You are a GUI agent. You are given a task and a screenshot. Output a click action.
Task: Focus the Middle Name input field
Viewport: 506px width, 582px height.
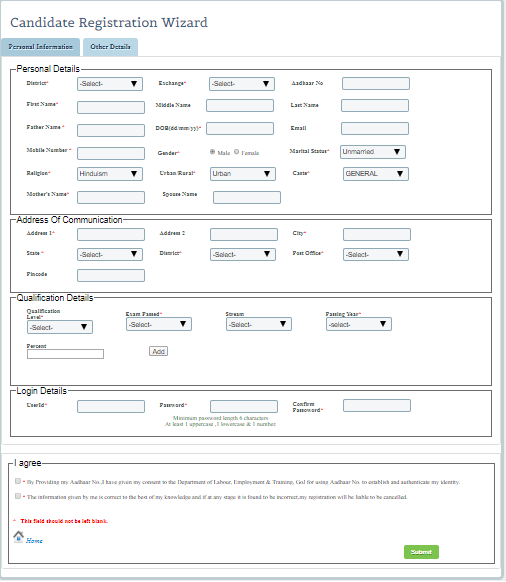click(240, 105)
